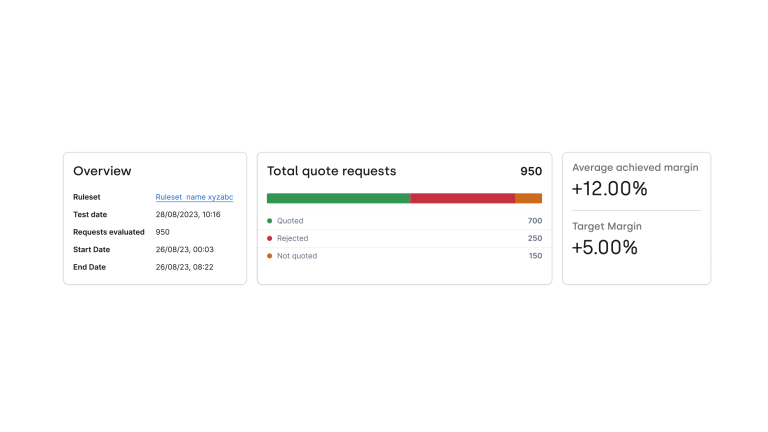768x432 pixels.
Task: Click the Quoted count 700
Action: click(x=535, y=221)
